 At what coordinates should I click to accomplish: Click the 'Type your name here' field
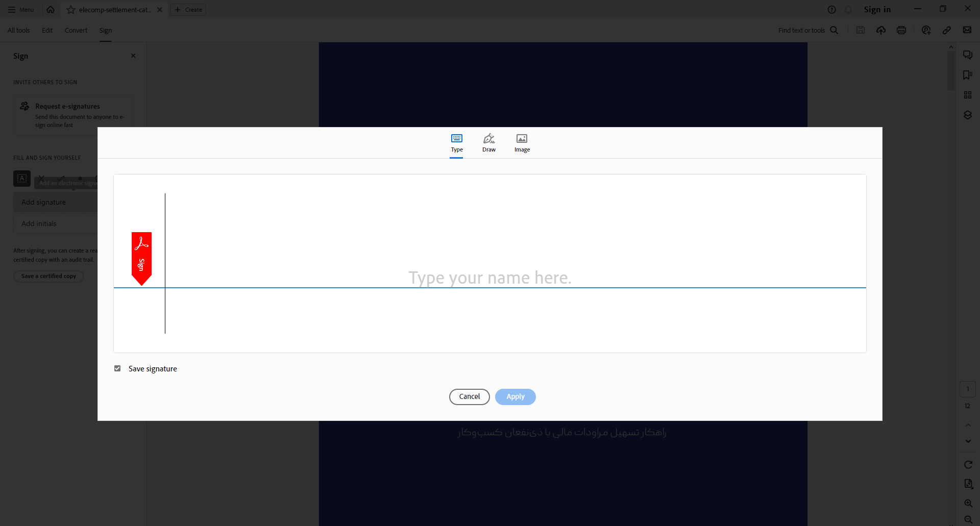pos(489,263)
